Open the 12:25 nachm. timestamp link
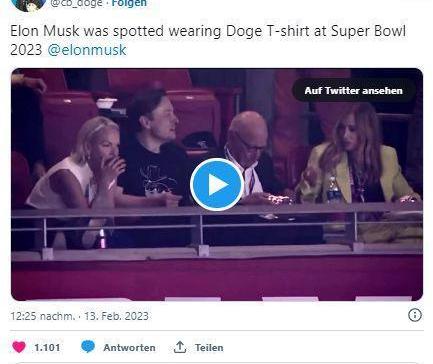Screen dimensions: 433x364 (x=43, y=316)
